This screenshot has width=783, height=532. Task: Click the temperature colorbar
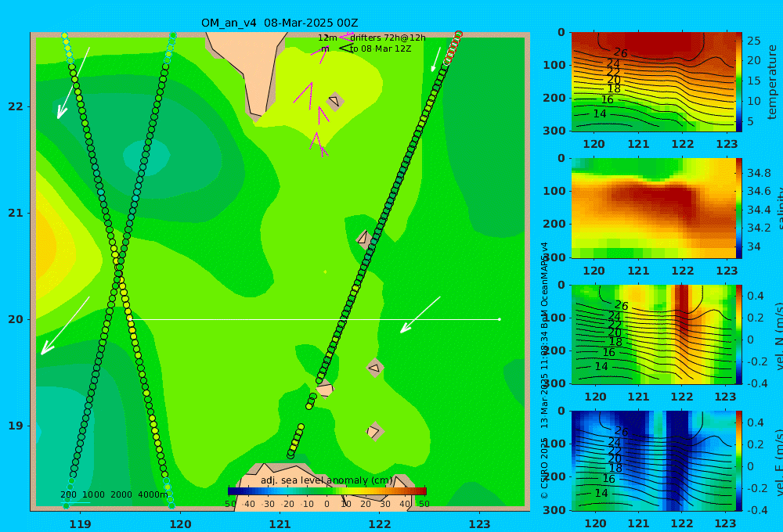point(739,82)
